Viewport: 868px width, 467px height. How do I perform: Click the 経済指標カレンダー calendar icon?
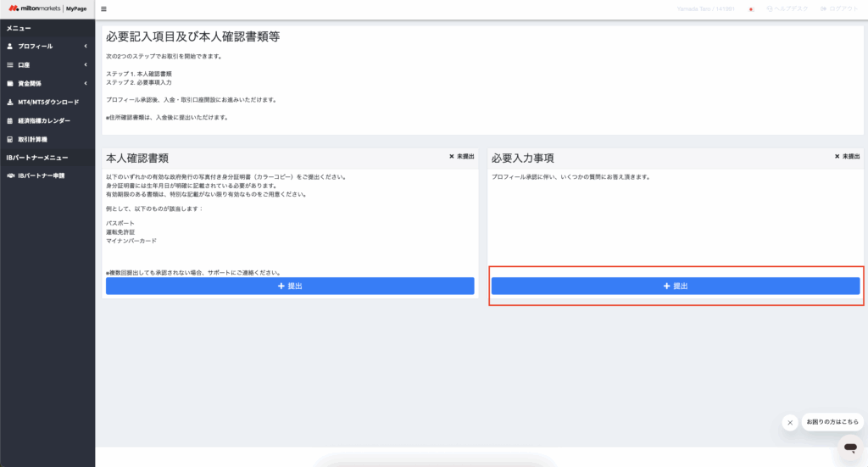(10, 120)
